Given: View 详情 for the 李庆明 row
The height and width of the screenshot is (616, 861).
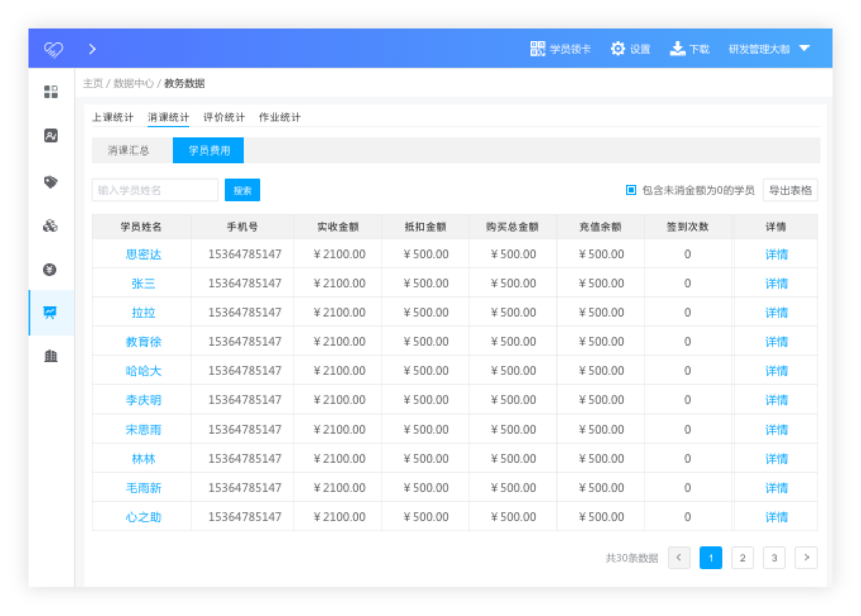Looking at the screenshot, I should [x=777, y=400].
